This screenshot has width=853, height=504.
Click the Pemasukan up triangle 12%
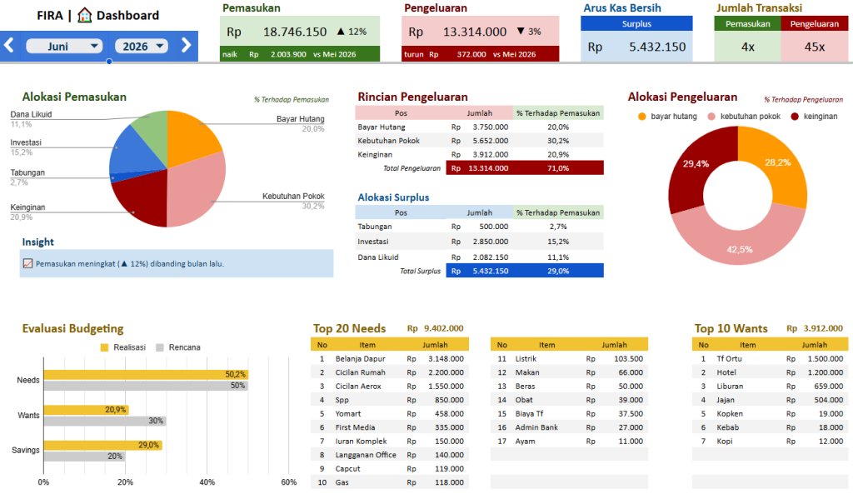pyautogui.click(x=352, y=32)
